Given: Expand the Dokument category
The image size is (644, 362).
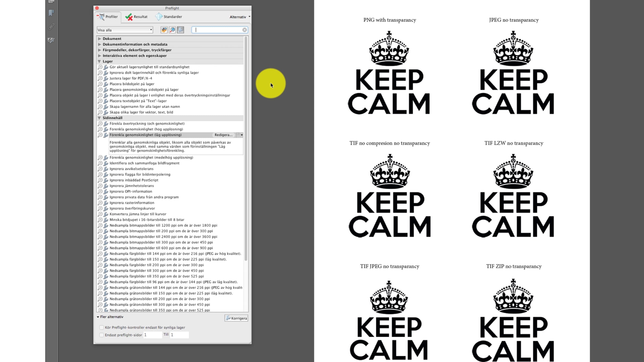Looking at the screenshot, I should click(100, 39).
